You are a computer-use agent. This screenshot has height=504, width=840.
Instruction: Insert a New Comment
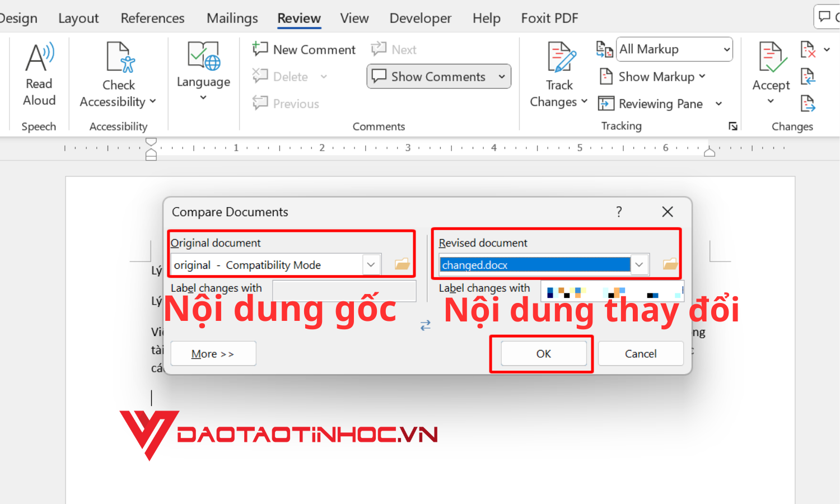303,49
